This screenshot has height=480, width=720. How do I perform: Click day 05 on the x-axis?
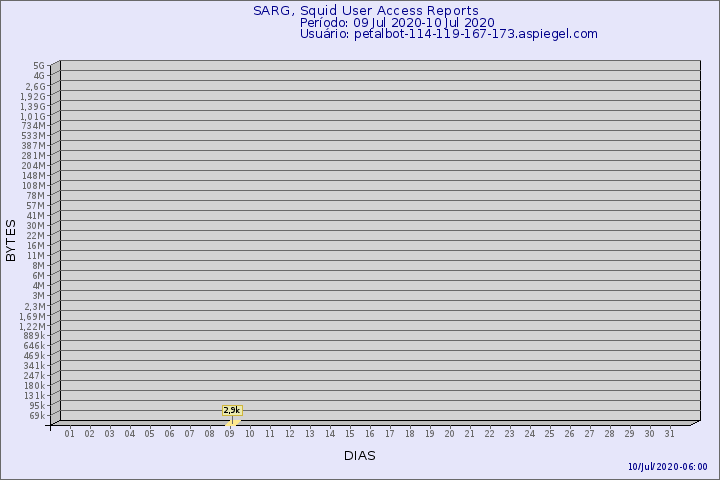pos(149,434)
